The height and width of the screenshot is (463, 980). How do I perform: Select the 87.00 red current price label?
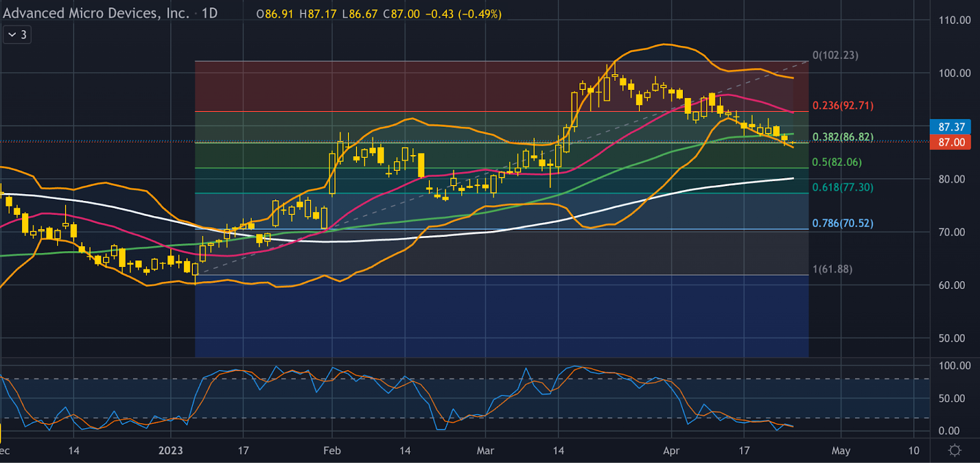pos(951,142)
